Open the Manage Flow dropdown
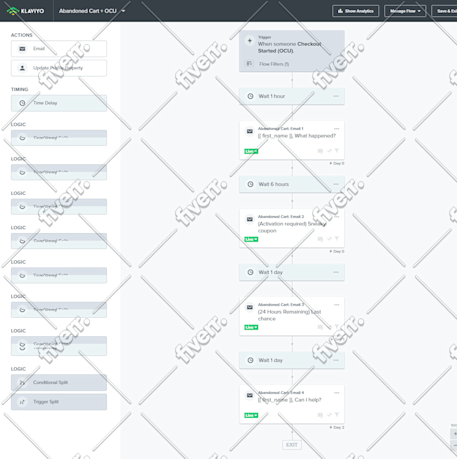The height and width of the screenshot is (459, 457). tap(405, 11)
